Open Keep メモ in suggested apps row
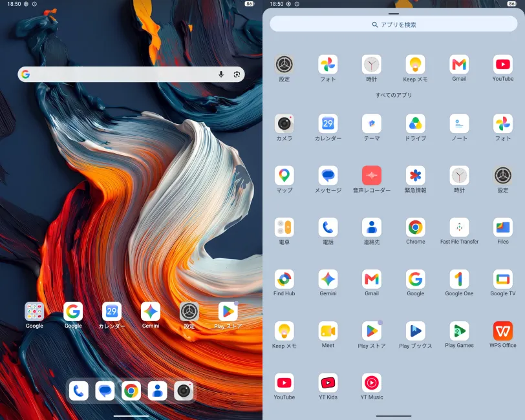Image resolution: width=525 pixels, height=420 pixels. click(x=415, y=64)
